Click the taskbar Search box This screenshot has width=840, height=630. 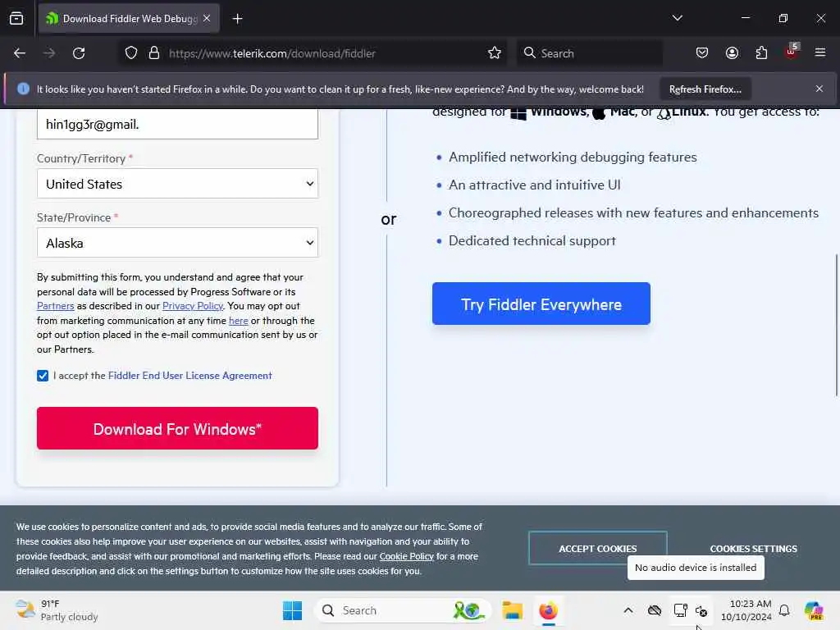click(x=403, y=610)
